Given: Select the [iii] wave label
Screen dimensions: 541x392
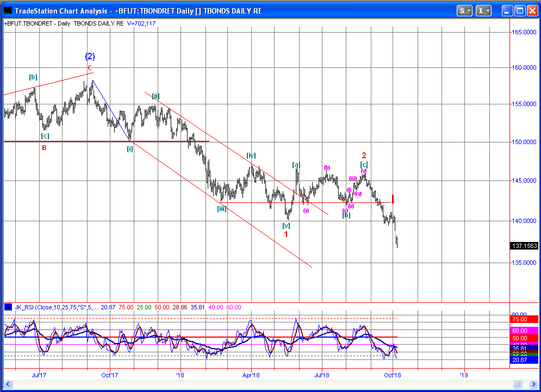Looking at the screenshot, I should pos(222,209).
